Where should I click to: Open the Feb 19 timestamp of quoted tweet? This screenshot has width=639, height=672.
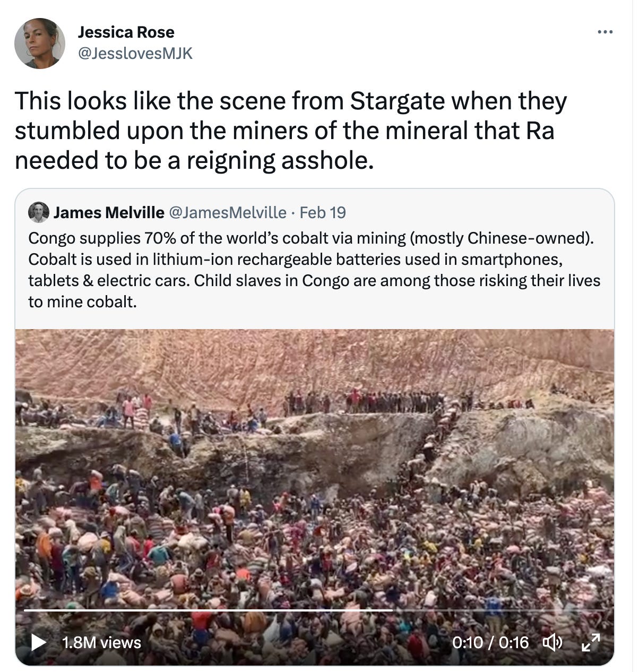(x=323, y=212)
